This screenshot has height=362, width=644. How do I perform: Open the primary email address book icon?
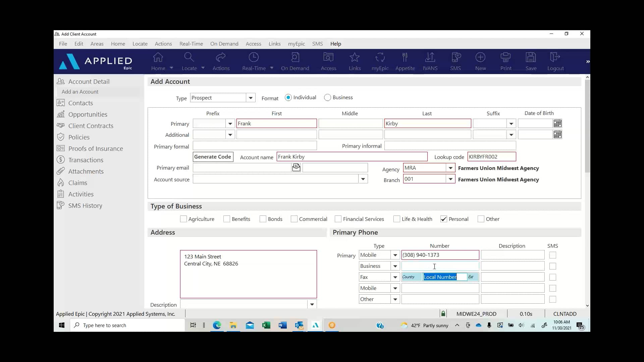click(x=296, y=168)
